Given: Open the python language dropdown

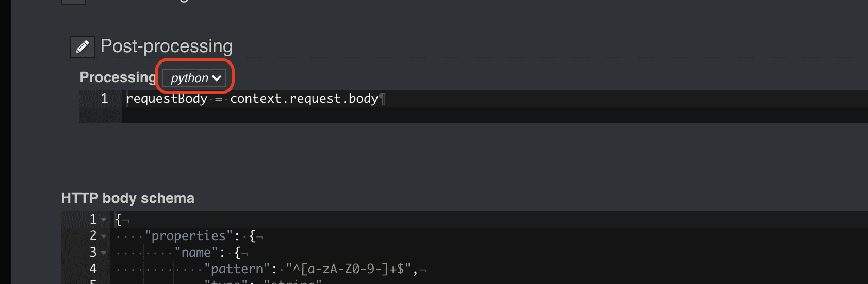Looking at the screenshot, I should [194, 78].
